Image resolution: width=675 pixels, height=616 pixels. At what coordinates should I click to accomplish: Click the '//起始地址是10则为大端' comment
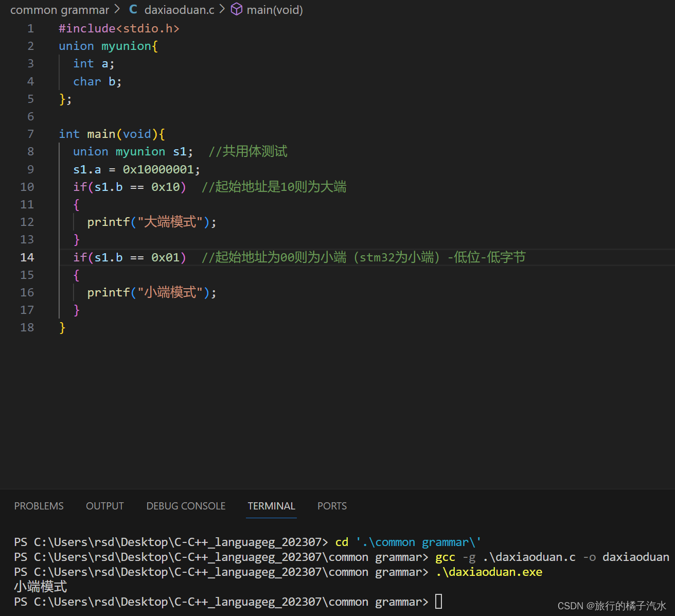click(x=274, y=187)
